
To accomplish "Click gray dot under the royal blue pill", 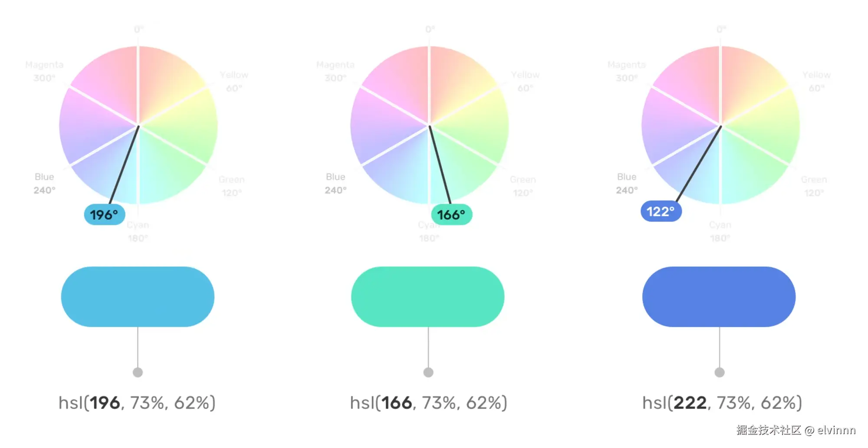I will (x=720, y=372).
